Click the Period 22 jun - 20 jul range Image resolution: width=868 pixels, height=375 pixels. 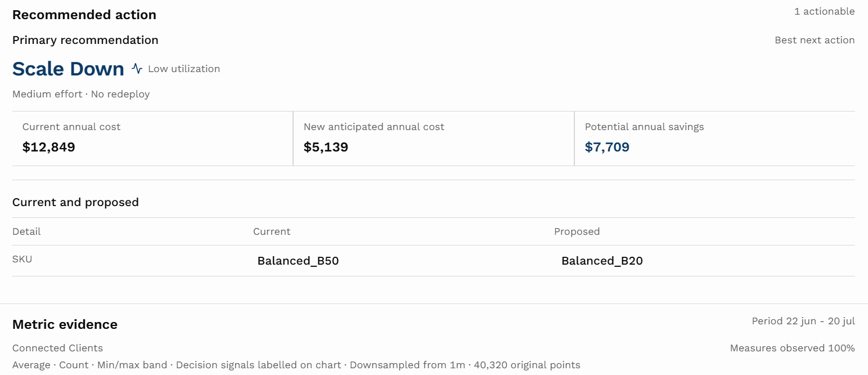click(803, 321)
